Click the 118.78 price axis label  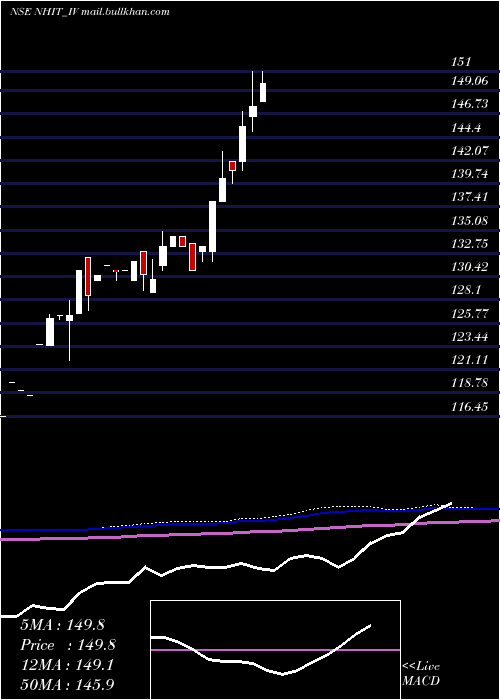[469, 383]
